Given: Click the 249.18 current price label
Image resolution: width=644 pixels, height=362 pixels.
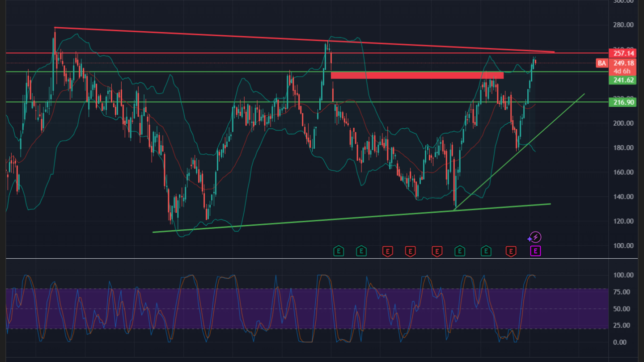Looking at the screenshot, I should coord(623,63).
